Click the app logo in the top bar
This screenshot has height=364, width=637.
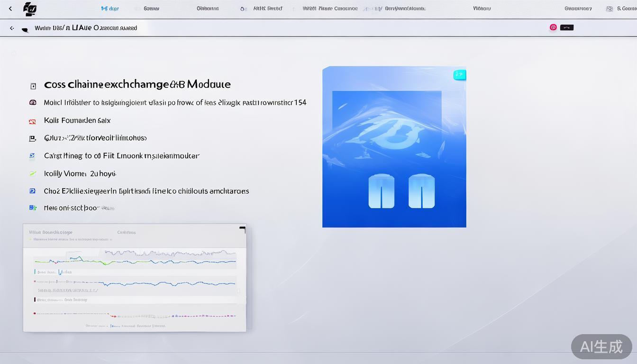pyautogui.click(x=30, y=9)
